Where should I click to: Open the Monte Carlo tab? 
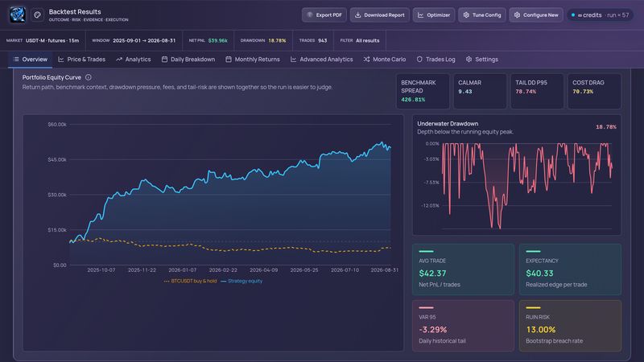(x=385, y=60)
